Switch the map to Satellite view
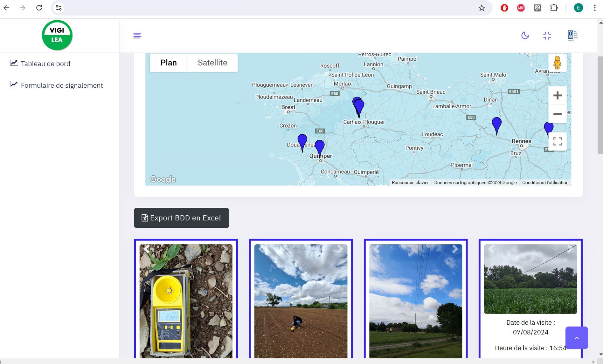603x364 pixels. 212,63
